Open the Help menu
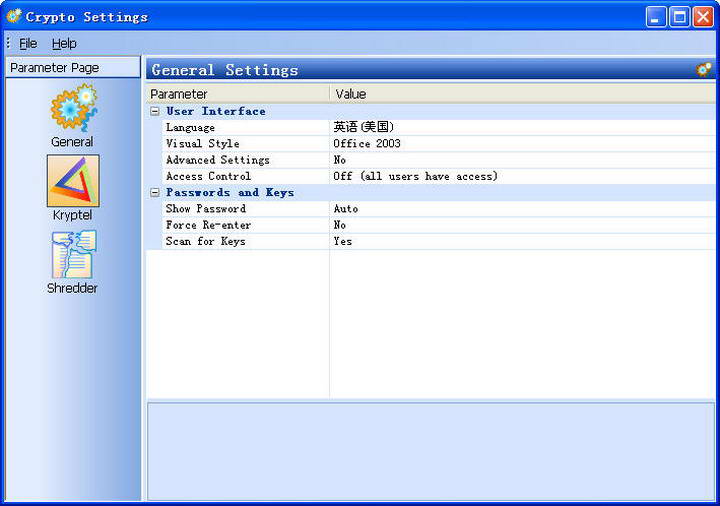720x506 pixels. [x=64, y=44]
